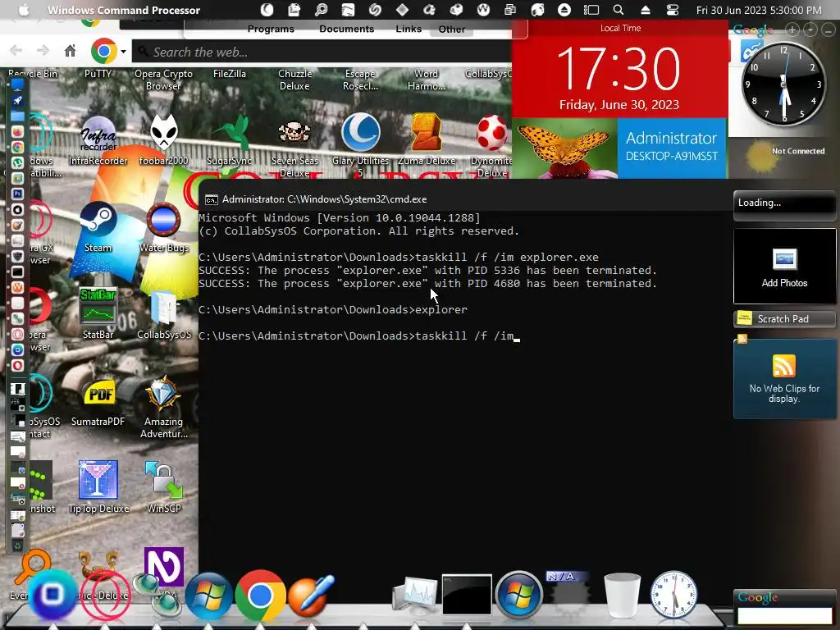Viewport: 840px width, 630px height.
Task: Open the FileZilla desktop label
Action: point(230,74)
